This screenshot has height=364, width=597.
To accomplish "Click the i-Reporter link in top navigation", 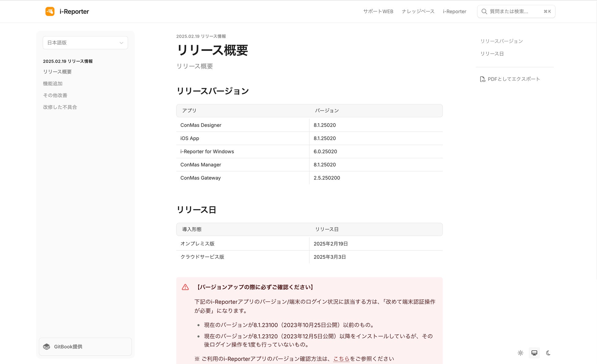I will pyautogui.click(x=454, y=11).
